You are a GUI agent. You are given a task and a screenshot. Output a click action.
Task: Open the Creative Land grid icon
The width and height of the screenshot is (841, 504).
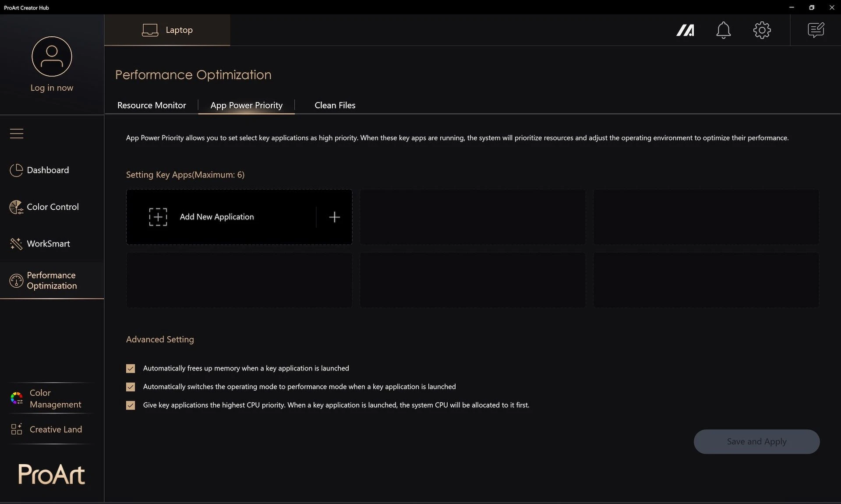click(x=17, y=429)
